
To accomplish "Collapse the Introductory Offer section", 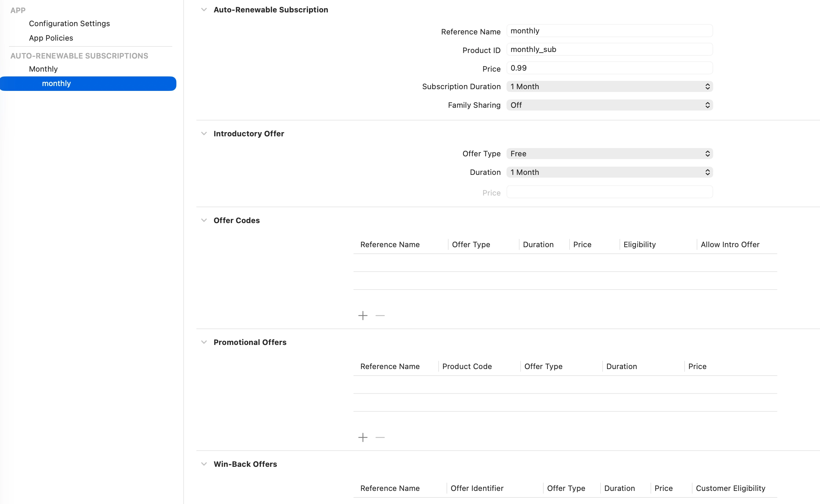I will (x=204, y=134).
